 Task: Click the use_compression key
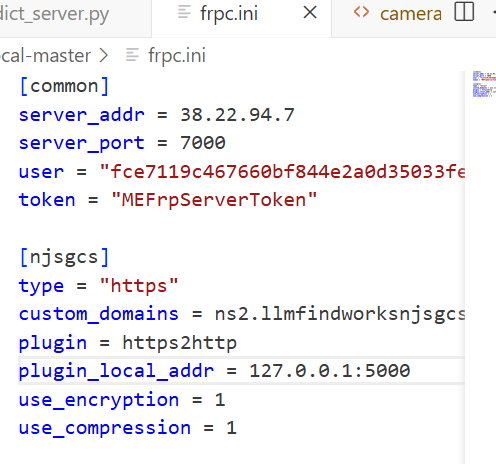click(x=105, y=428)
